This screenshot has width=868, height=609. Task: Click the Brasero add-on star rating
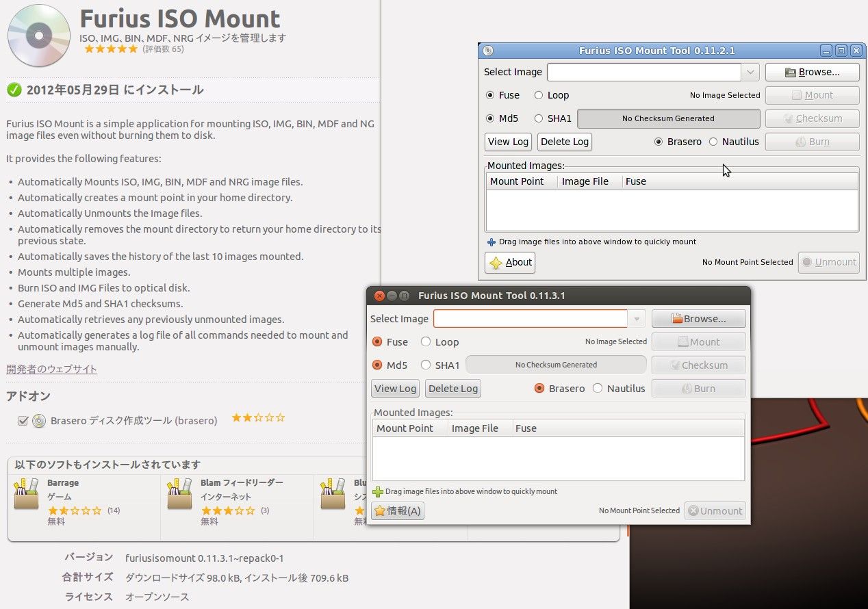pos(258,417)
